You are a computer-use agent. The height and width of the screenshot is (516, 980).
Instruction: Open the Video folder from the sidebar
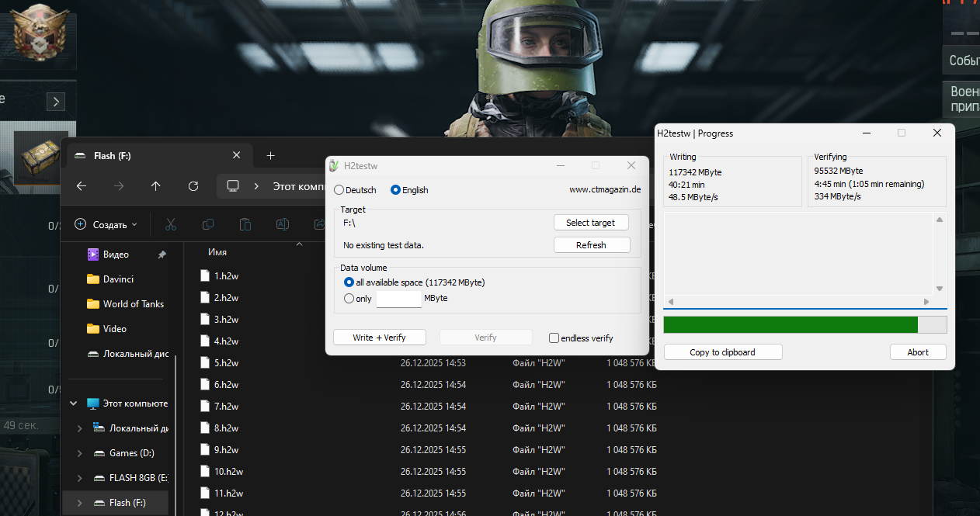point(115,328)
